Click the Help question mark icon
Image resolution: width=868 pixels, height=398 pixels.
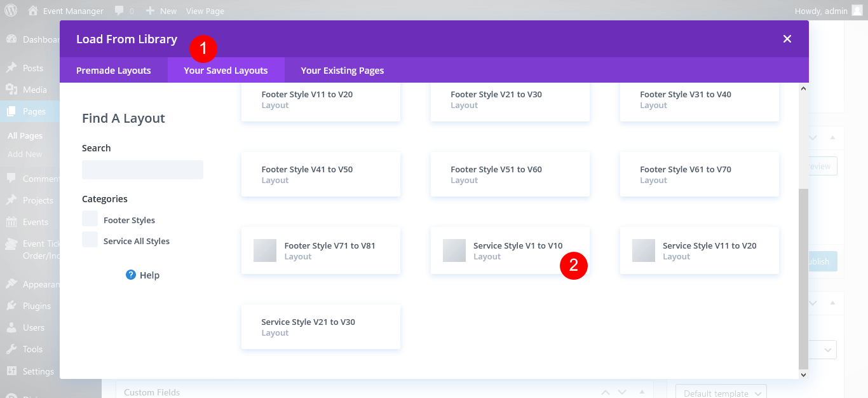pos(131,275)
